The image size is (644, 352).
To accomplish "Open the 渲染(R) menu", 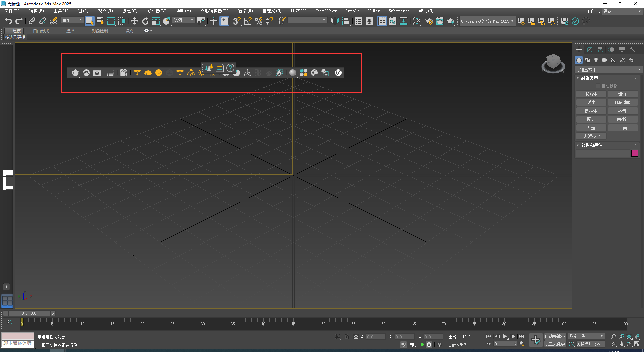I will [x=245, y=11].
